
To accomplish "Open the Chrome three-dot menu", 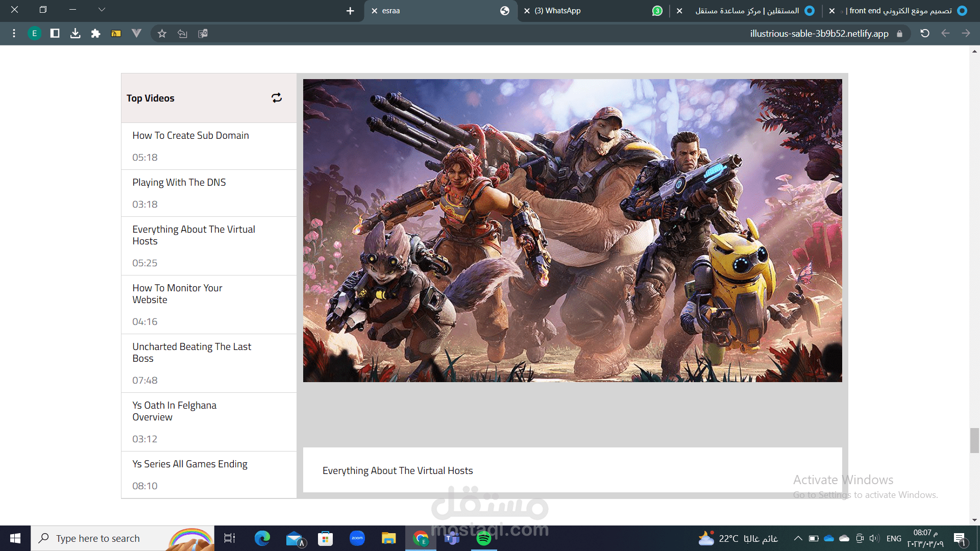I will (x=14, y=33).
